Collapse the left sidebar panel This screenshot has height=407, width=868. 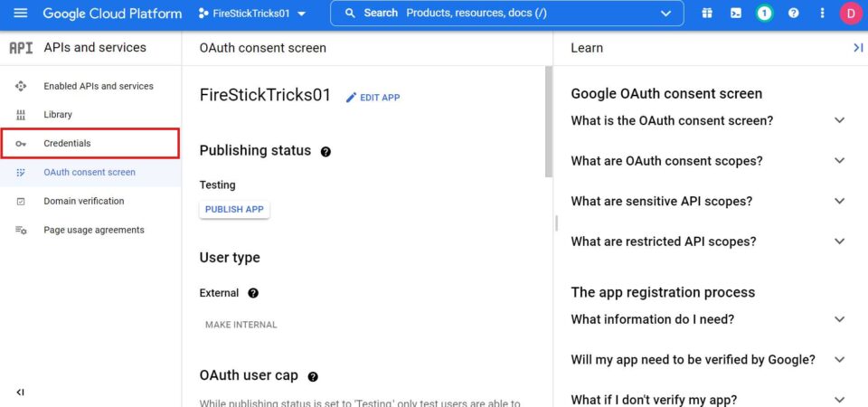point(21,392)
